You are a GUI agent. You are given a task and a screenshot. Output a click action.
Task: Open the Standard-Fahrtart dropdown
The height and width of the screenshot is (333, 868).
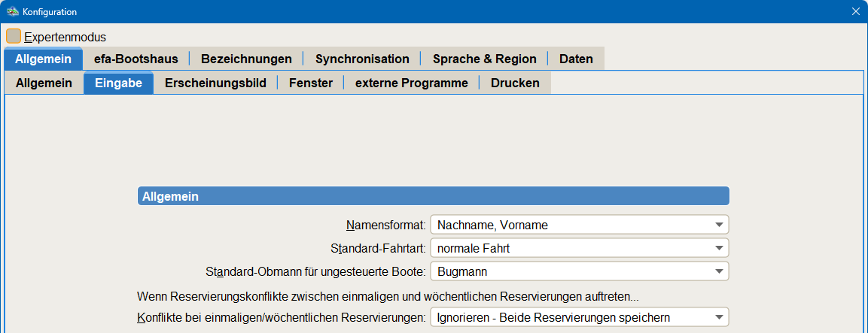[x=579, y=248]
